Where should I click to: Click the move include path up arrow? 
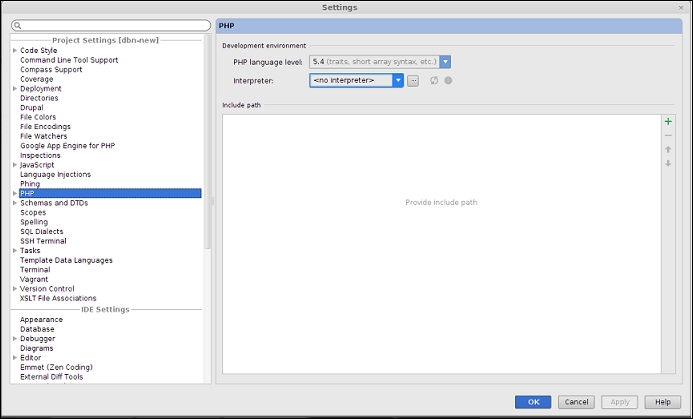click(668, 149)
